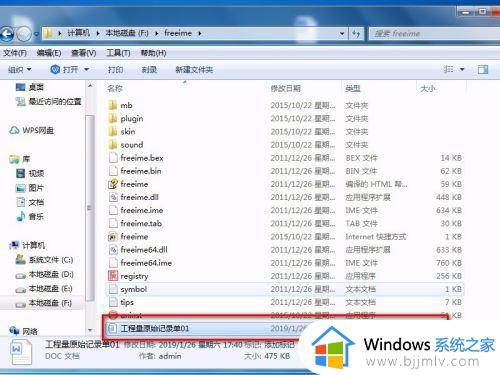Click the 本地磁盘 (F:) breadcrumb segment
Screen dimensions: 500x375
[127, 33]
